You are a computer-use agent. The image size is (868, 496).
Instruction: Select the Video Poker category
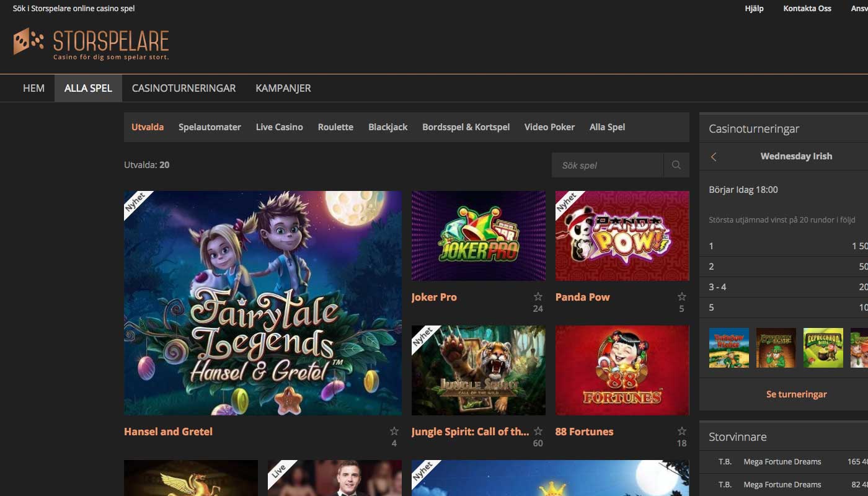coord(549,127)
